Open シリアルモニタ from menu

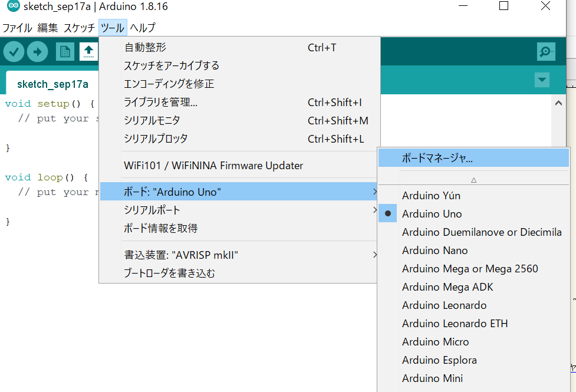coord(239,120)
